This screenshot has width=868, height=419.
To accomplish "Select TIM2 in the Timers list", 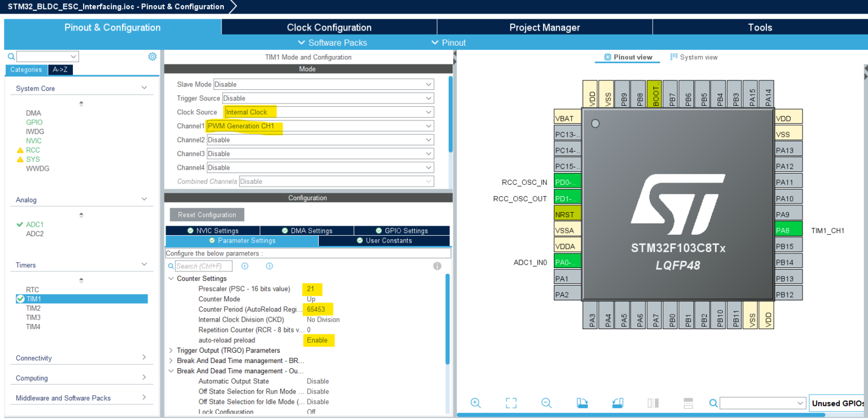I will [33, 308].
